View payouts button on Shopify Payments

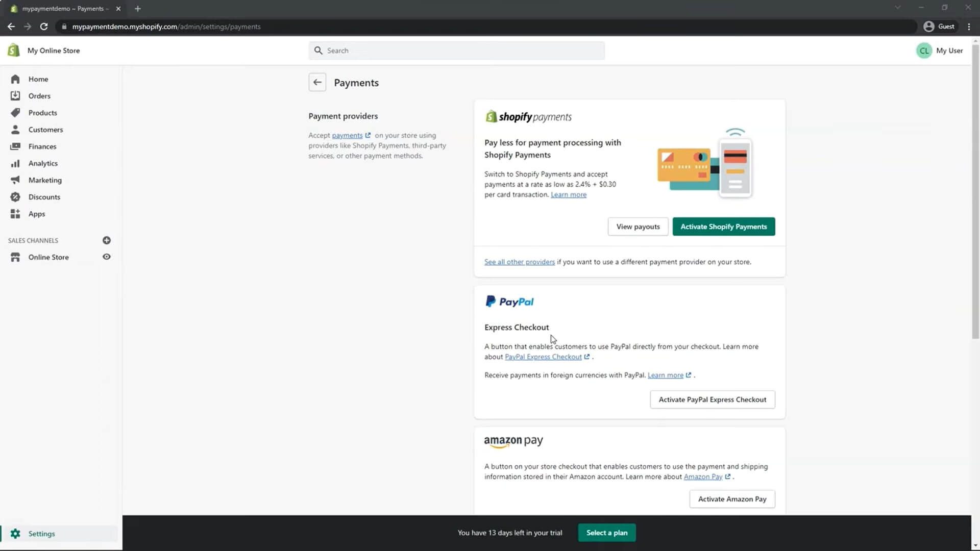click(638, 226)
